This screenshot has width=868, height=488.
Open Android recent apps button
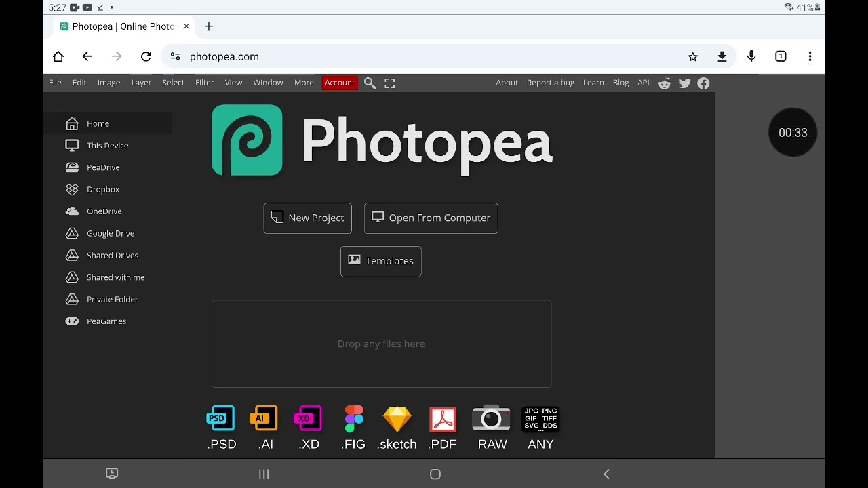264,474
